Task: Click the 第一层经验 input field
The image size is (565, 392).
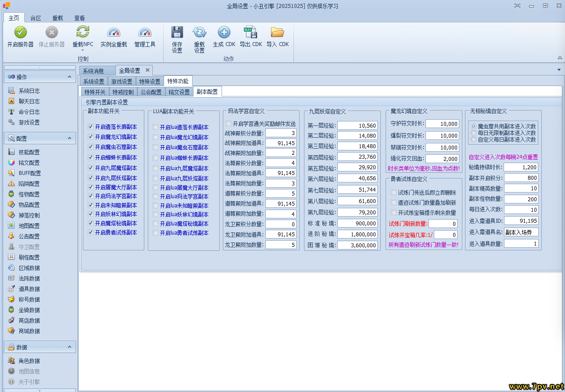Action: coord(358,125)
